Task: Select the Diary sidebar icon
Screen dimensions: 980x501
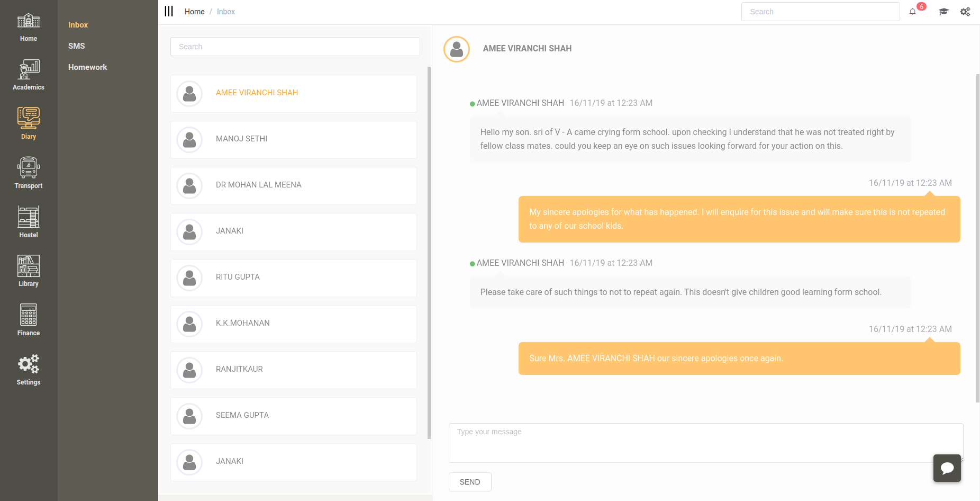Action: pos(29,118)
